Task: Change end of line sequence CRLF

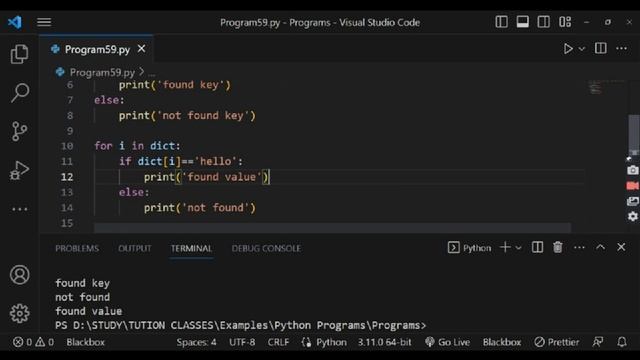Action: 278,342
